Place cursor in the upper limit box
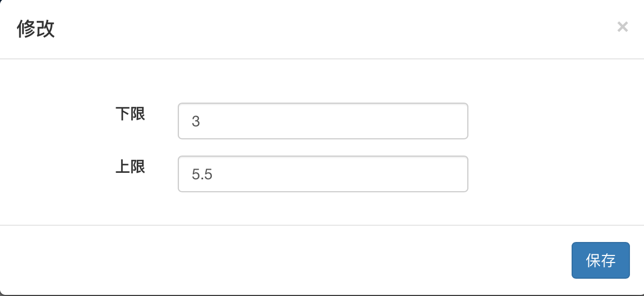Image resolution: width=644 pixels, height=296 pixels. tap(323, 174)
